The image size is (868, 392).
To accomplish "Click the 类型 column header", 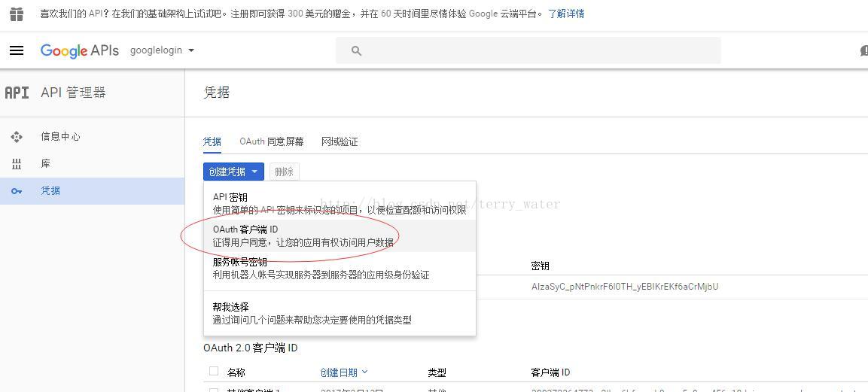I will click(437, 372).
